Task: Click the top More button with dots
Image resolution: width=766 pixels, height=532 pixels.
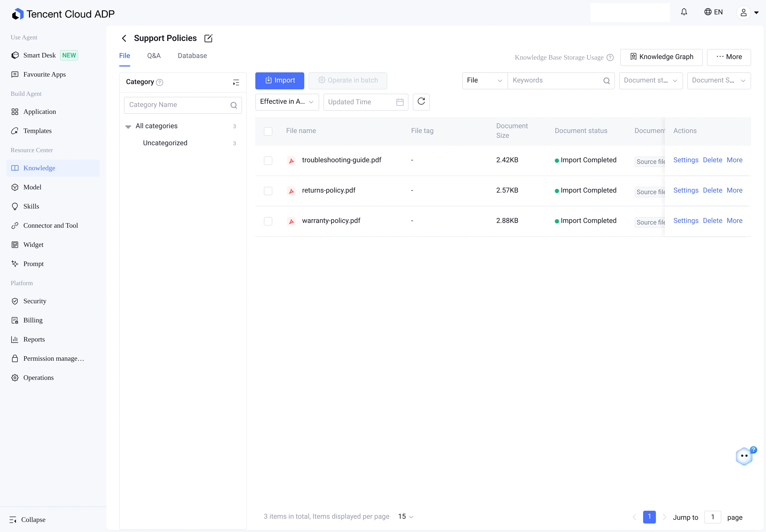Action: [729, 57]
